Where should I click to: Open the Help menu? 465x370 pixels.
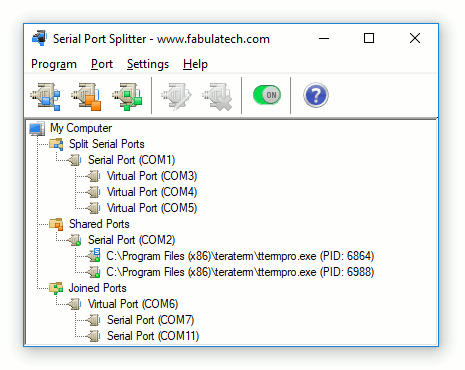[195, 64]
